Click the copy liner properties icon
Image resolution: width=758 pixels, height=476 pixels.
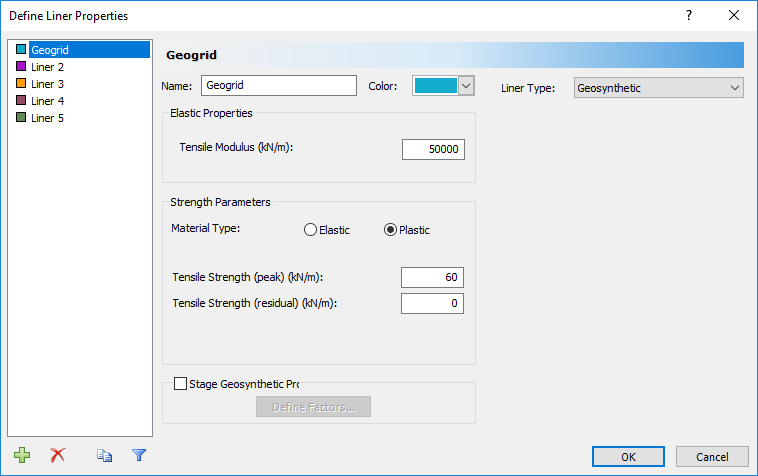click(105, 455)
